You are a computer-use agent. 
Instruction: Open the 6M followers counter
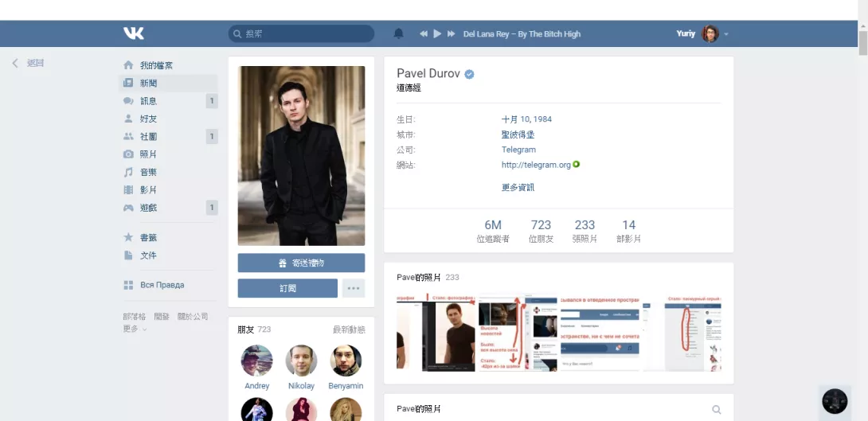pos(493,232)
